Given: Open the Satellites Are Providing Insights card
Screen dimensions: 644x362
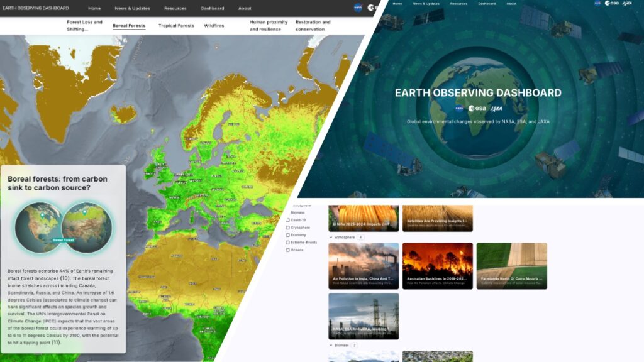Looking at the screenshot, I should click(x=438, y=218).
